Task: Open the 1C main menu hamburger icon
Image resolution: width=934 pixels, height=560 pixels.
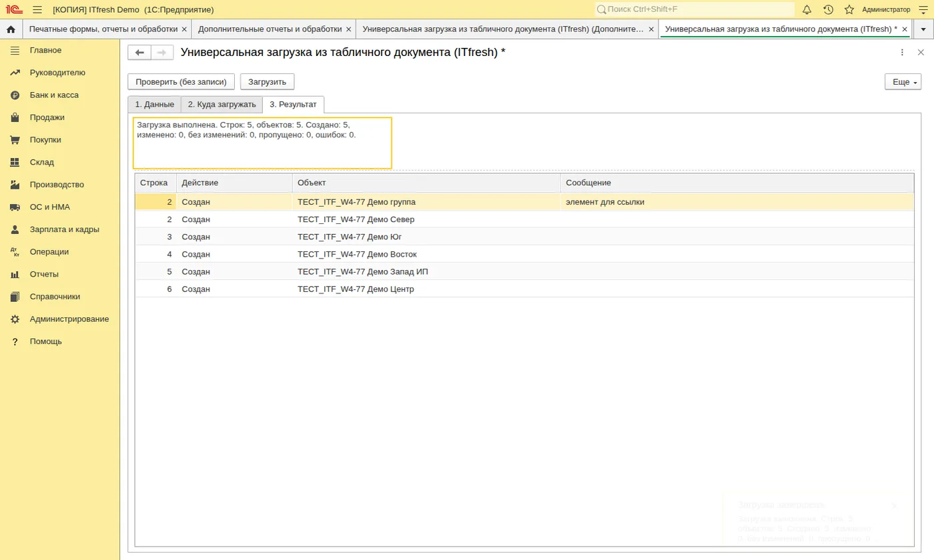Action: pyautogui.click(x=37, y=9)
